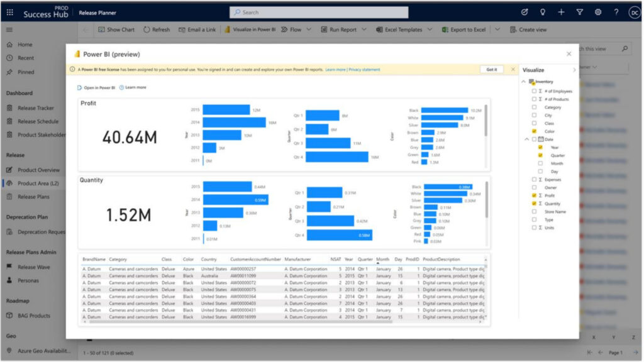
Task: Uncheck the Quarter field
Action: point(540,155)
